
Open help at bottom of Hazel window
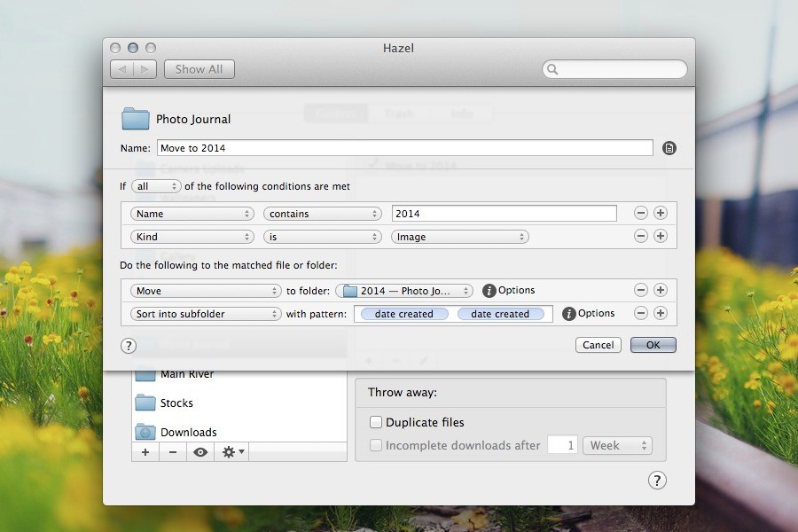(657, 480)
